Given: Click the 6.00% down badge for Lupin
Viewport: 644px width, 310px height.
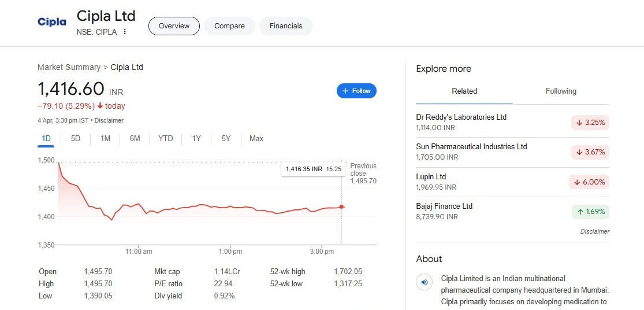Looking at the screenshot, I should pos(589,182).
